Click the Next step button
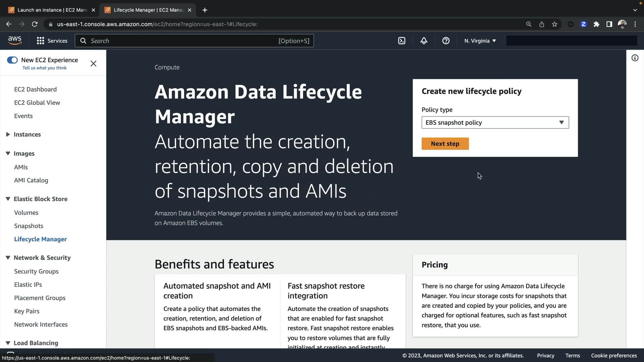 445,143
